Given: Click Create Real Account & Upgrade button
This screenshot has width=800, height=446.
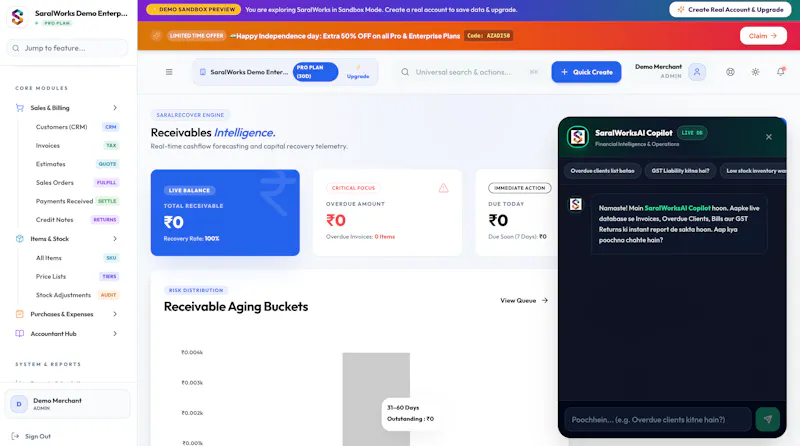Looking at the screenshot, I should pos(730,10).
